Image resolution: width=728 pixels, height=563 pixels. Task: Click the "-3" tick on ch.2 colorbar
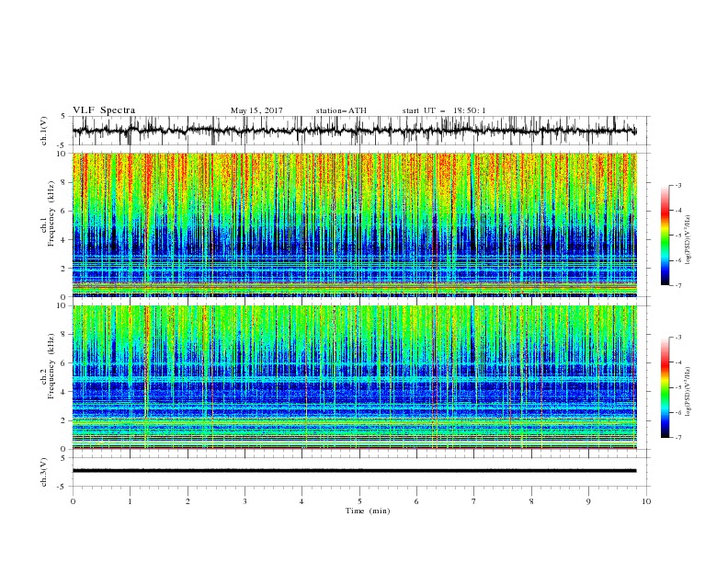pyautogui.click(x=677, y=338)
